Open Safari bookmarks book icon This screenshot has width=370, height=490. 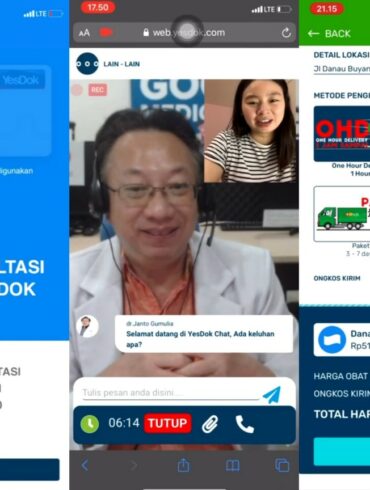(x=233, y=465)
